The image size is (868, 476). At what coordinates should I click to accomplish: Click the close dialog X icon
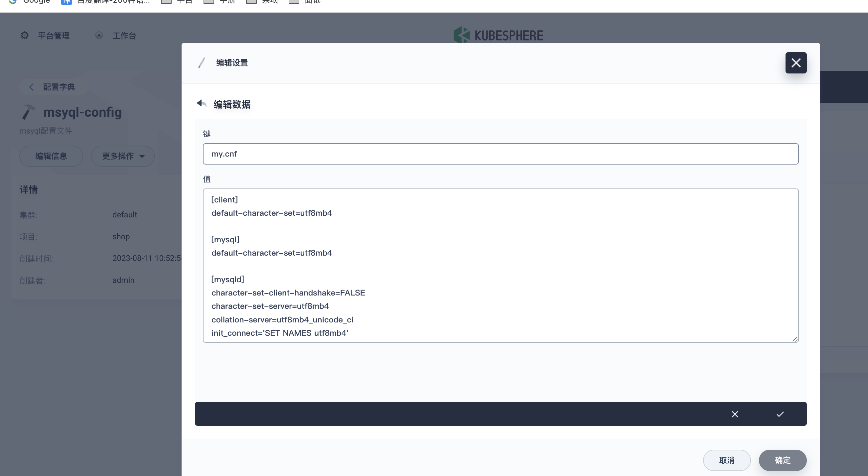796,62
